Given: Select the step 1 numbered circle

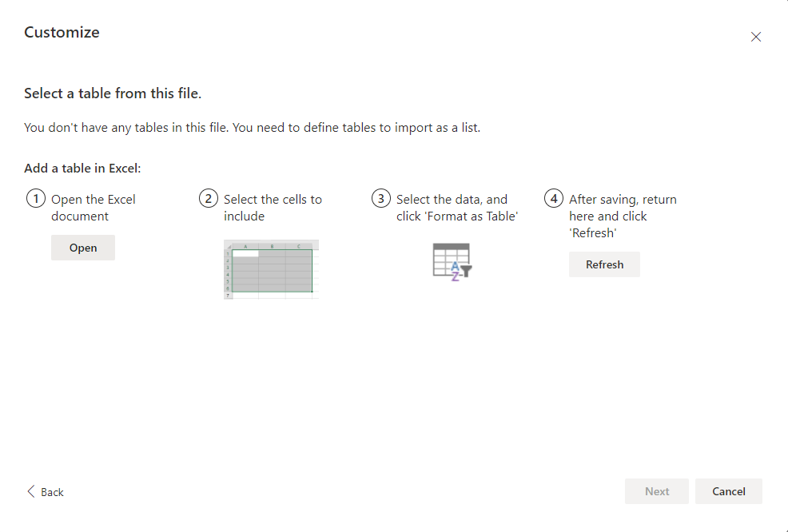Looking at the screenshot, I should point(35,197).
